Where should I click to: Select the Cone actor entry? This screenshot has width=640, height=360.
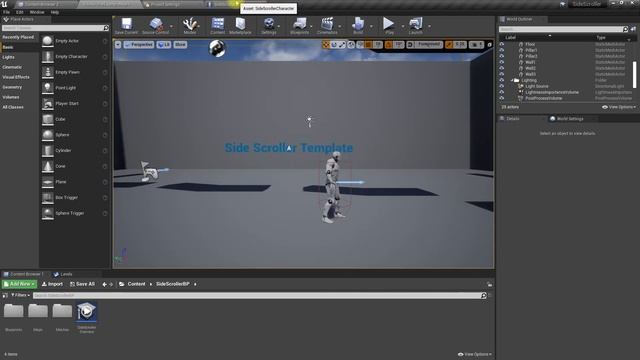[75, 166]
